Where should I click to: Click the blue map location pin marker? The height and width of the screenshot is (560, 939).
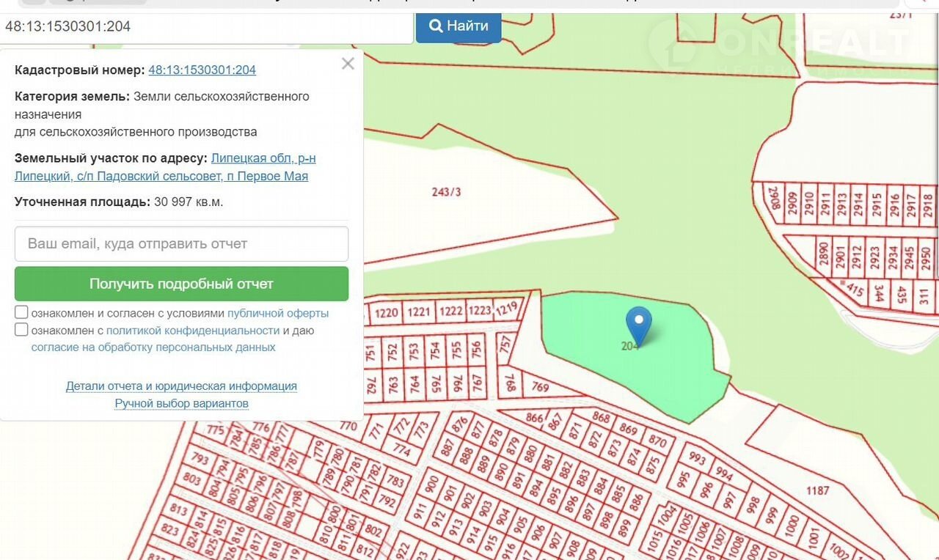(x=639, y=323)
